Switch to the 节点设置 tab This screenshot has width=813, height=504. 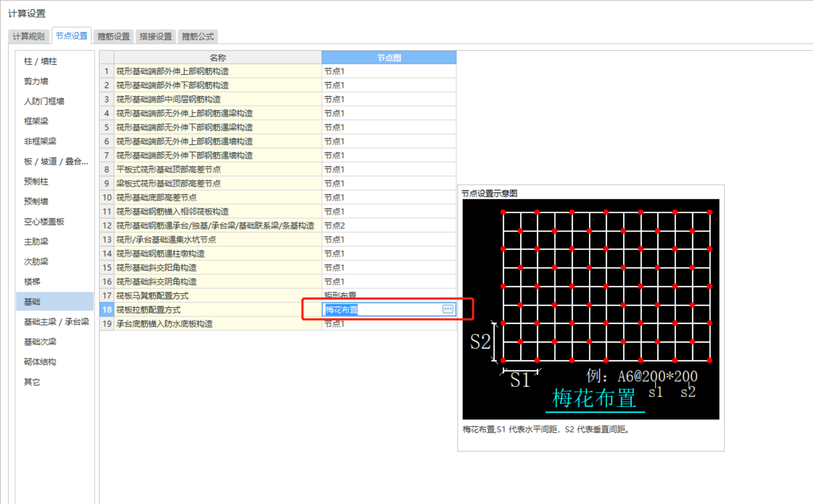(x=71, y=36)
